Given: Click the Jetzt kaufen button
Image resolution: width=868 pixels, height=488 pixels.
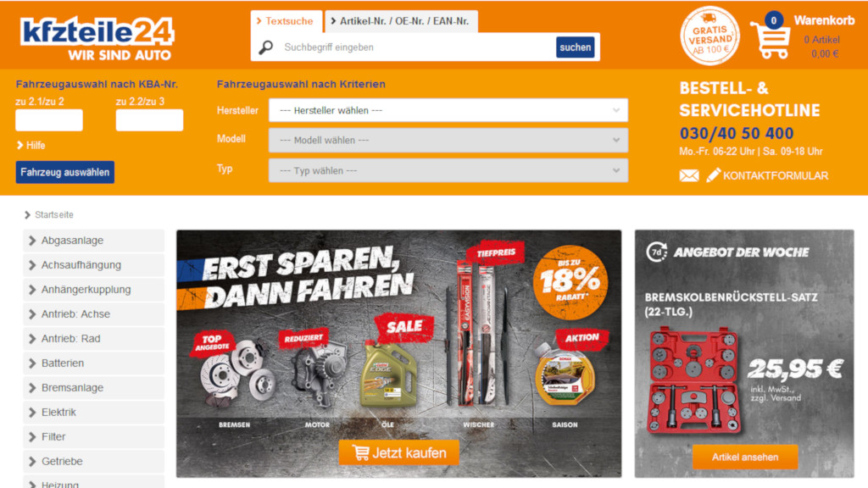Looking at the screenshot, I should 398,452.
